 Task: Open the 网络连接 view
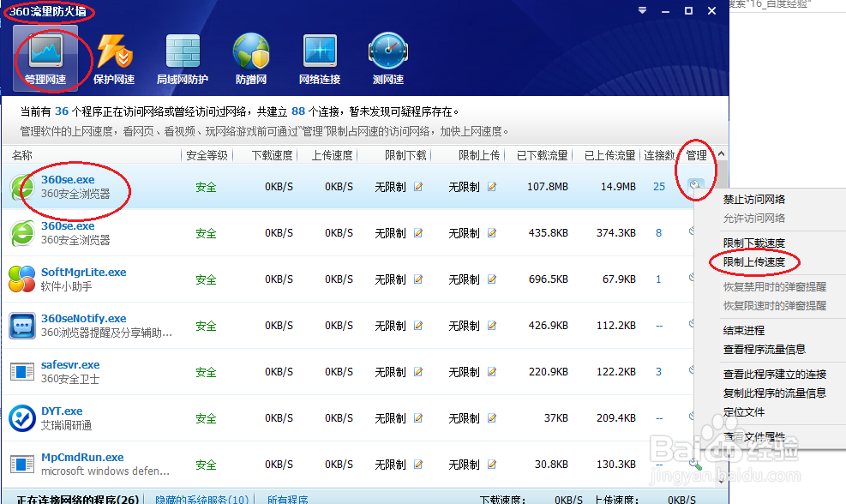(x=320, y=58)
